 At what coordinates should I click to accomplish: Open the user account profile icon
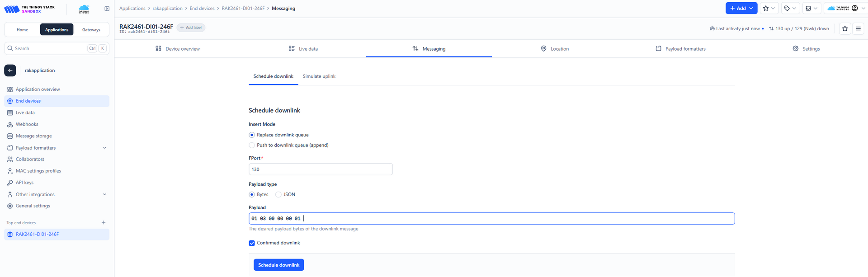coord(854,8)
